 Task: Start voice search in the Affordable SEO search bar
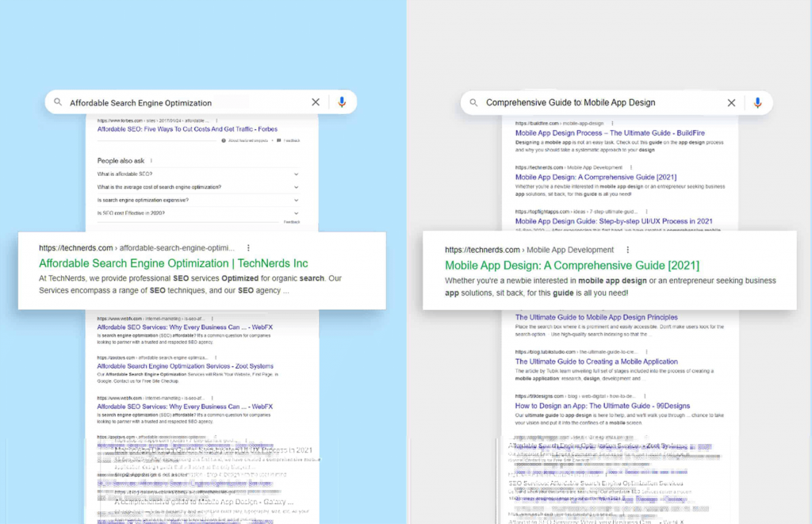point(342,102)
